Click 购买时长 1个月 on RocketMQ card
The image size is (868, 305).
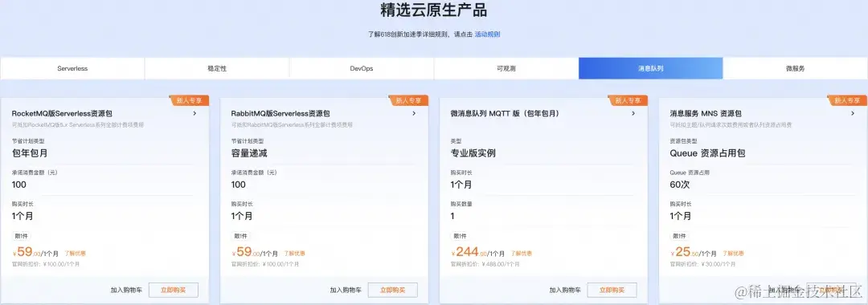(23, 216)
